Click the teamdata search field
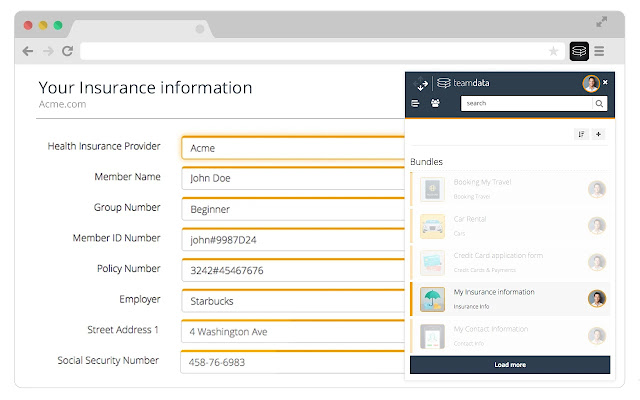This screenshot has height=400, width=640. coord(525,103)
